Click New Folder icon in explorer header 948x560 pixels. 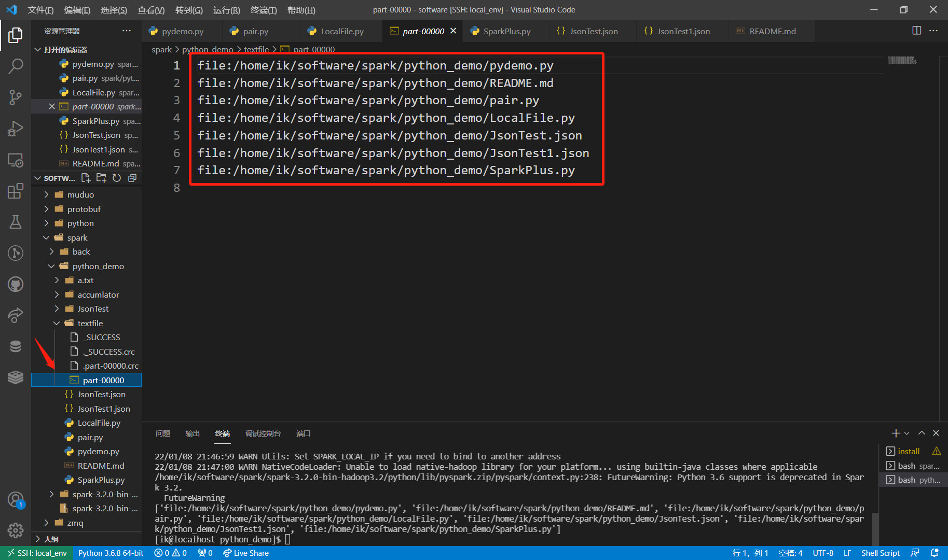[101, 178]
